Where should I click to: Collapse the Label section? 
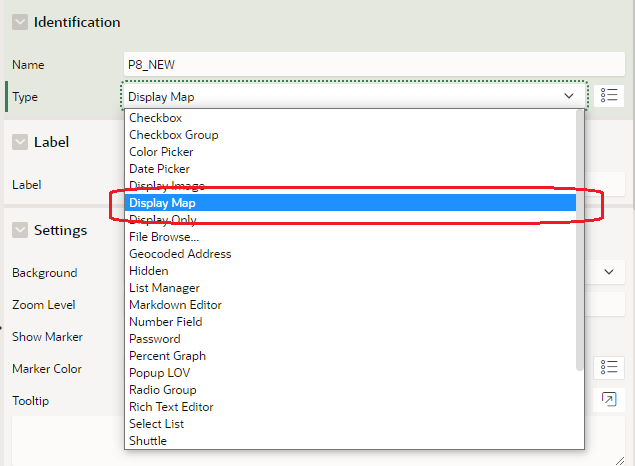(x=20, y=142)
